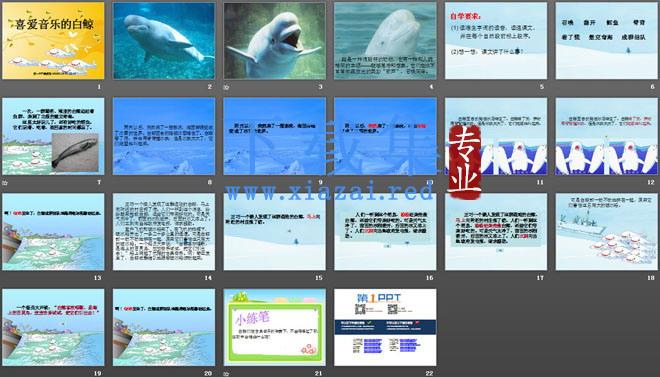660x377 pixels.
Task: Select slide 4 showing a surfacing white whale
Action: click(x=385, y=41)
